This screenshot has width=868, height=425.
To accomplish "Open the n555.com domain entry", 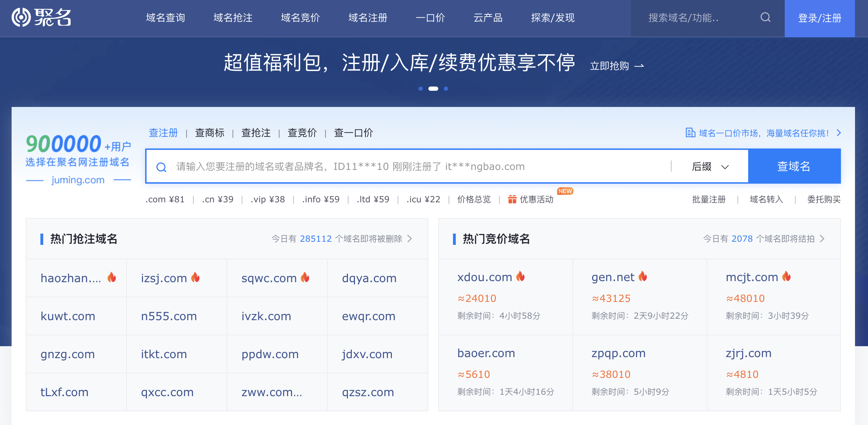I will tap(169, 316).
